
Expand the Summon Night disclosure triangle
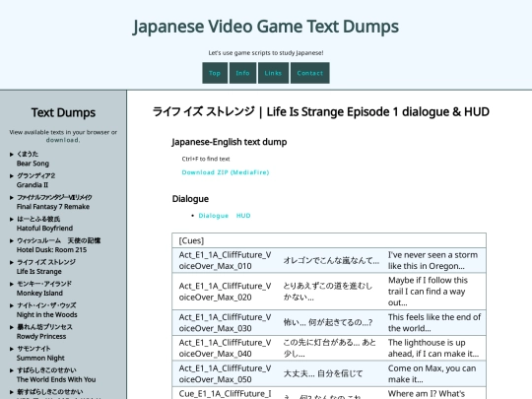coord(12,349)
